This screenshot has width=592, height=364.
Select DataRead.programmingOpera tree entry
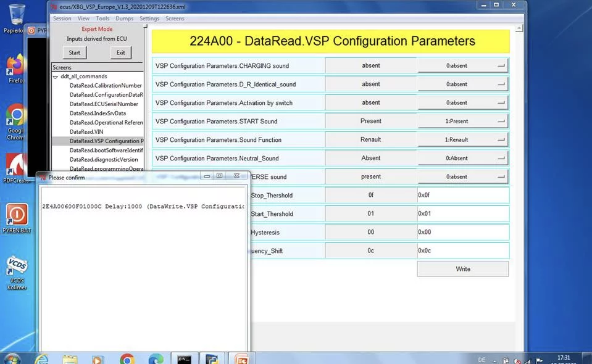[x=106, y=168]
